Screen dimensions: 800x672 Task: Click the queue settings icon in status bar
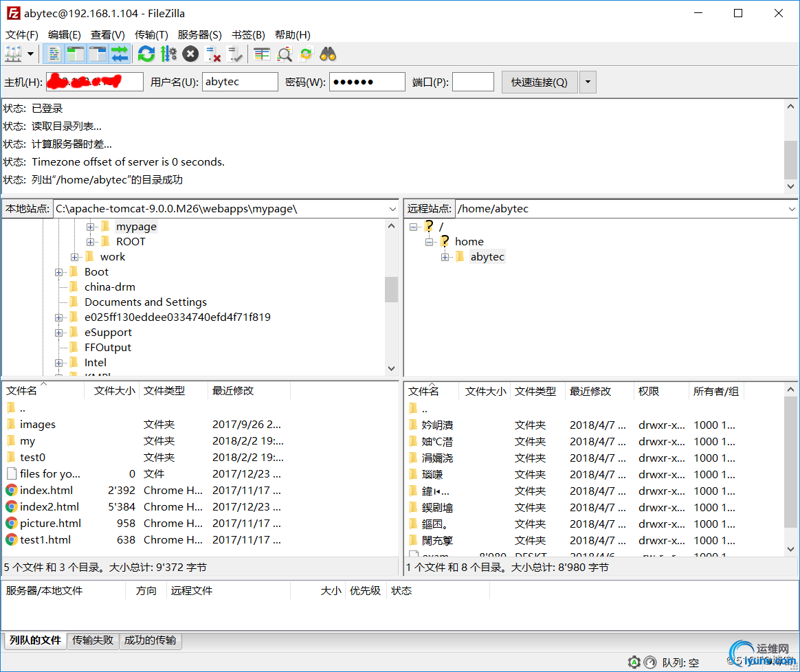(x=634, y=662)
